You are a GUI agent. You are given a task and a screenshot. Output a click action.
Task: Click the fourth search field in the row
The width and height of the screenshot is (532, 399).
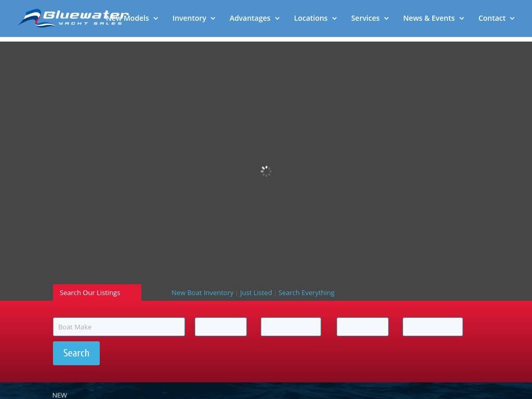[x=362, y=327]
